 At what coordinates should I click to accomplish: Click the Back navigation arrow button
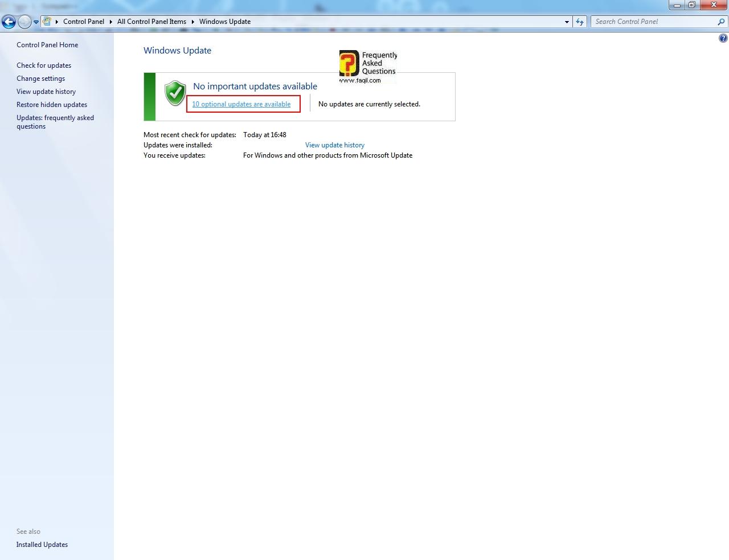pyautogui.click(x=9, y=22)
